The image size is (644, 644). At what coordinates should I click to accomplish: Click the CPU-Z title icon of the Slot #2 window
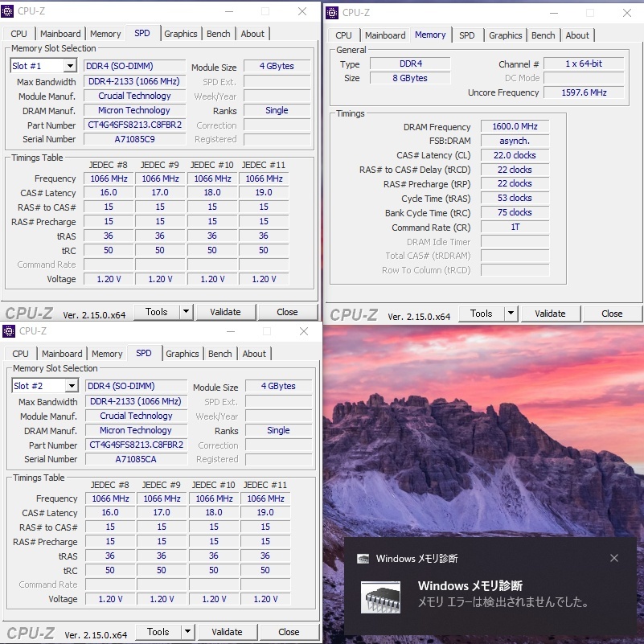click(9, 331)
